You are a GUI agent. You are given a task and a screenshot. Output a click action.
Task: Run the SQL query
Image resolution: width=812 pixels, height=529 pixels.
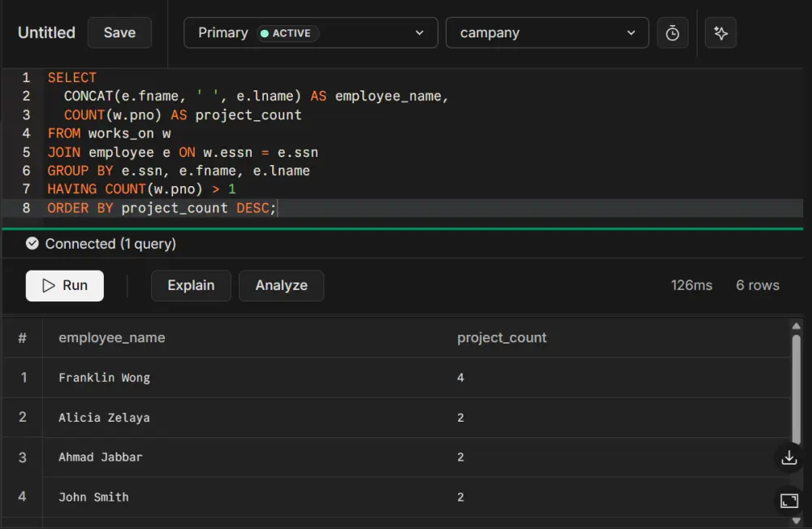click(64, 285)
